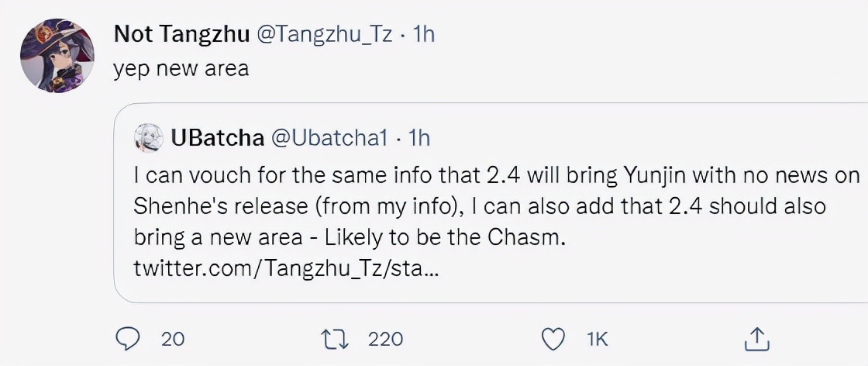Click the reply speech bubble icon
Viewport: 868px width, 366px height.
126,338
